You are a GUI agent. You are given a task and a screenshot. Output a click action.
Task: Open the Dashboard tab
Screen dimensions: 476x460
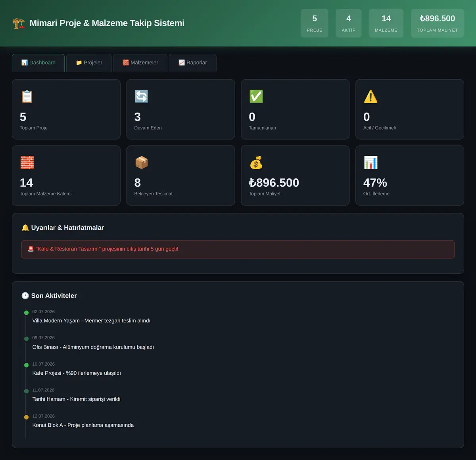tap(38, 63)
